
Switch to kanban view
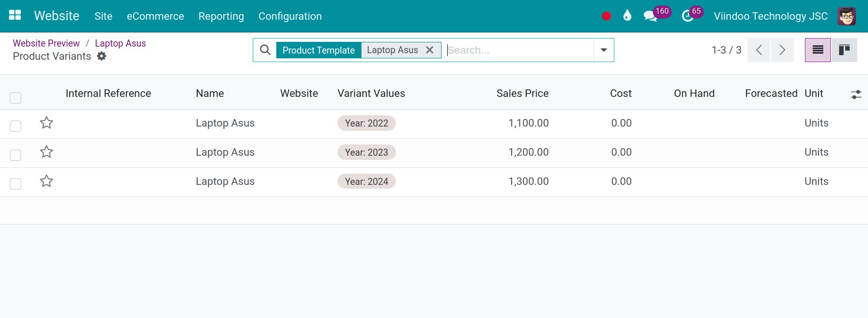(844, 50)
